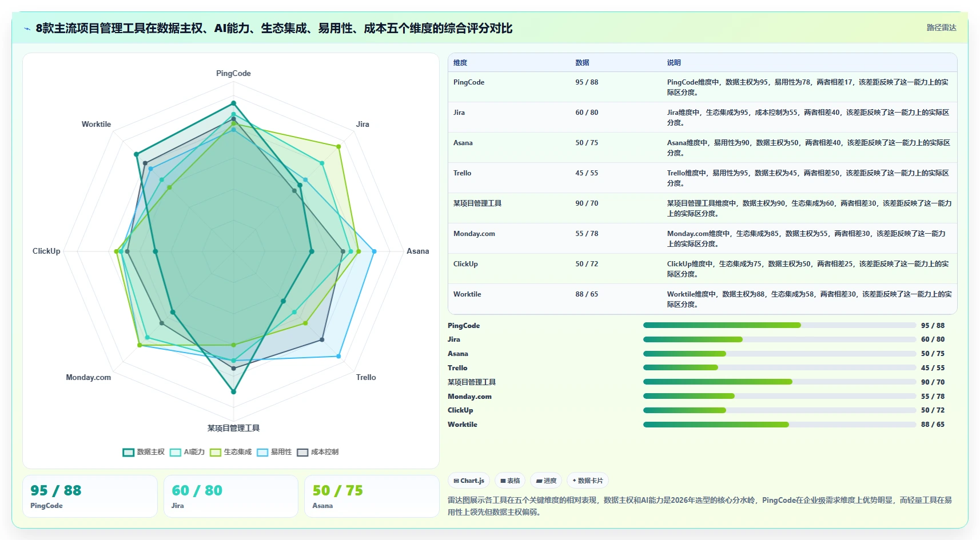Image resolution: width=980 pixels, height=540 pixels.
Task: Click the Chart.js tag
Action: click(469, 481)
